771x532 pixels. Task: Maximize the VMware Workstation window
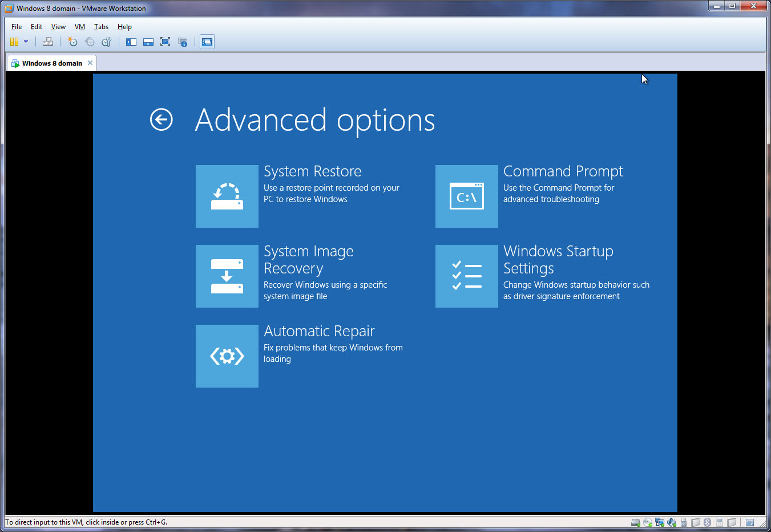pyautogui.click(x=732, y=6)
